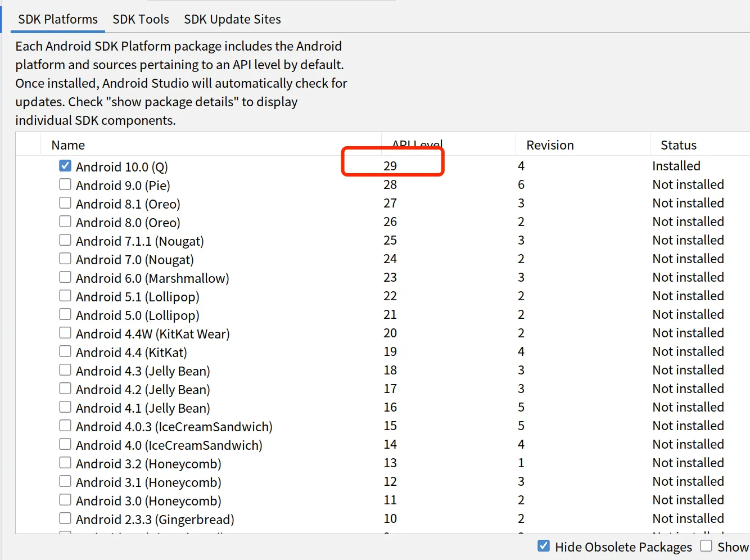The image size is (750, 560).
Task: Click the "Installed" status of Android 10.0
Action: coord(676,166)
